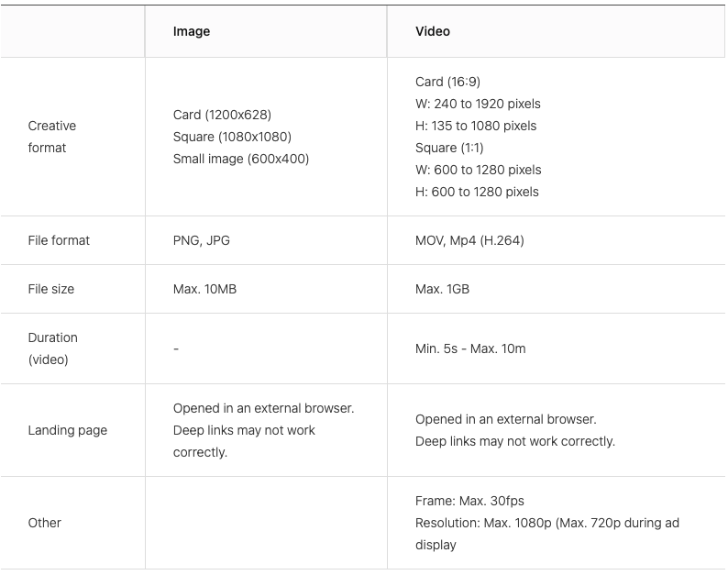The image size is (728, 575).
Task: Click the PNG, JPG cell
Action: click(x=202, y=240)
